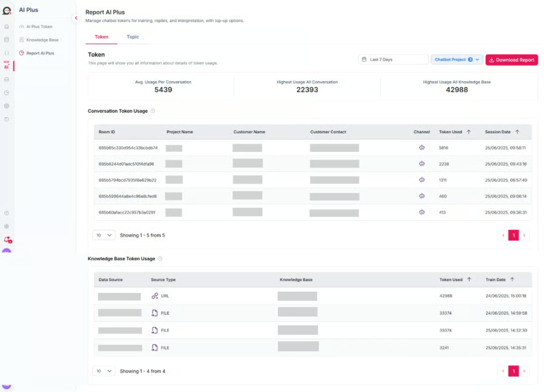Click the Download Report button
Screen dimensions: 551x392
coord(512,60)
